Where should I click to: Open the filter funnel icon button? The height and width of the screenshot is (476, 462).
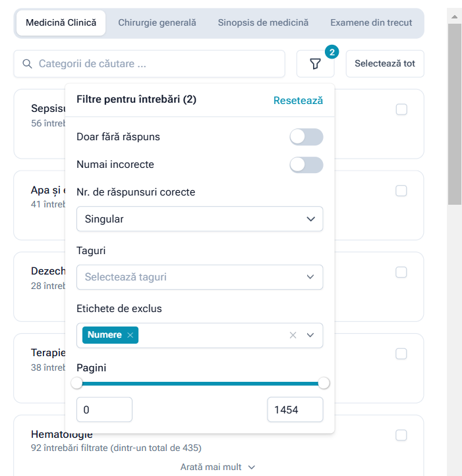coord(315,64)
